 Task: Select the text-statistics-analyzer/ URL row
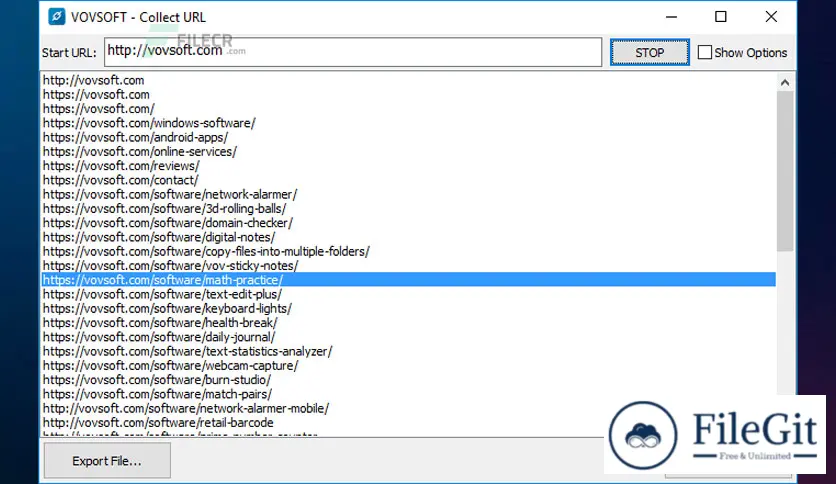[x=409, y=352]
